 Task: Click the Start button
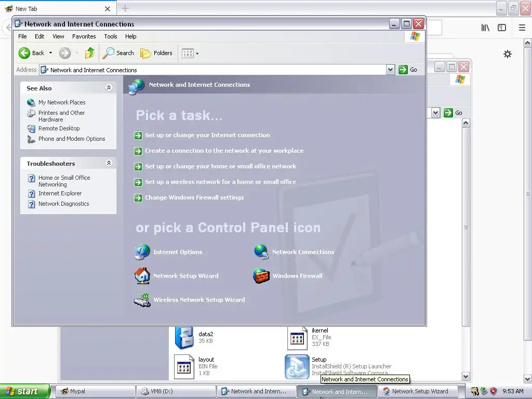pos(25,391)
